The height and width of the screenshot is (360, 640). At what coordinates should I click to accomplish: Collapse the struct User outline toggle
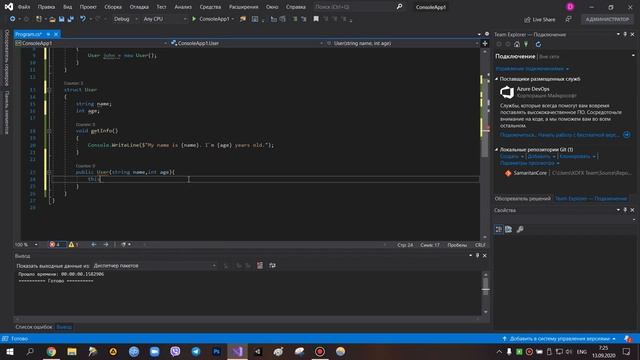50,90
